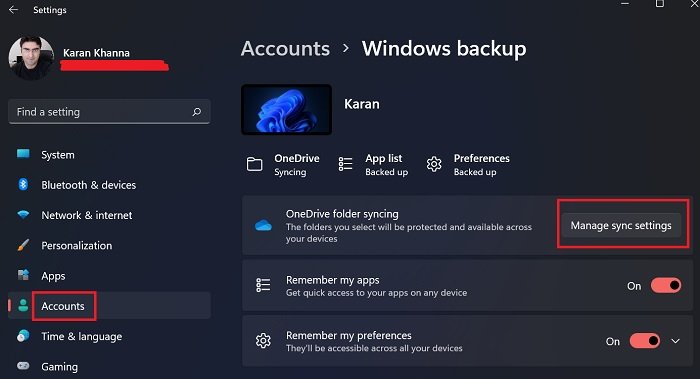
Task: Click OneDrive folder syncing heading
Action: coord(342,214)
